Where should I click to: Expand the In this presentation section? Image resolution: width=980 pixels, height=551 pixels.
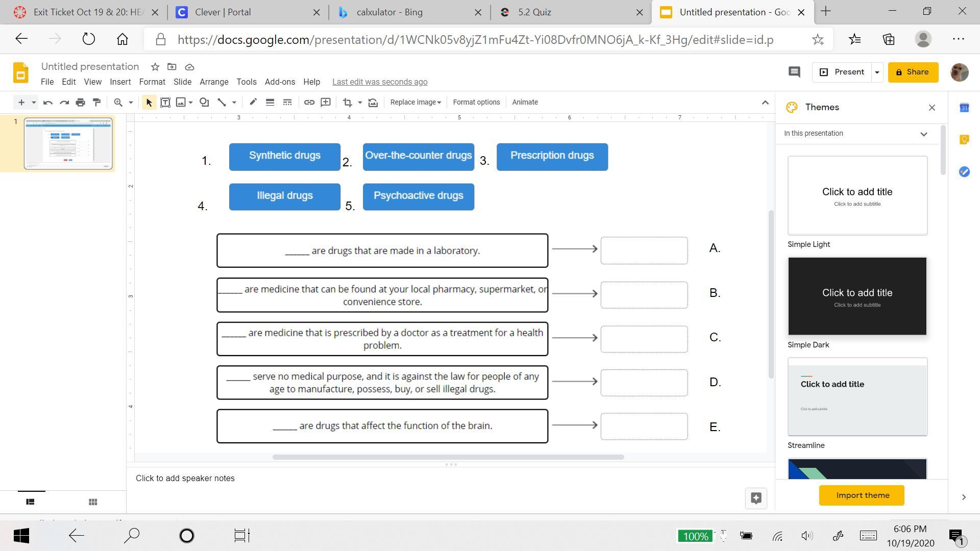[923, 134]
